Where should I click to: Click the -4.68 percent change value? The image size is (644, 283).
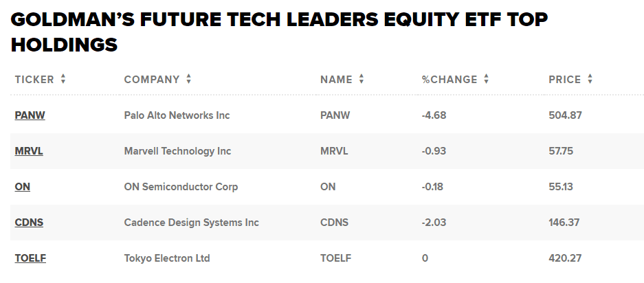(x=434, y=115)
